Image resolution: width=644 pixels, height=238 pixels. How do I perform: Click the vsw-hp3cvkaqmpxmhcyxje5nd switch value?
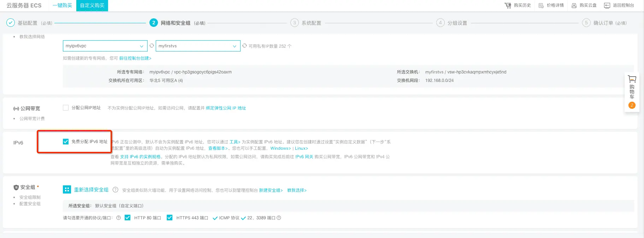point(477,72)
